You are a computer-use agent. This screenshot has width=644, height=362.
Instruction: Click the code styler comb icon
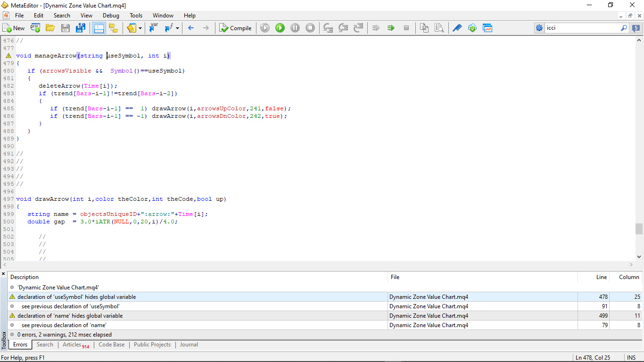pos(457,28)
